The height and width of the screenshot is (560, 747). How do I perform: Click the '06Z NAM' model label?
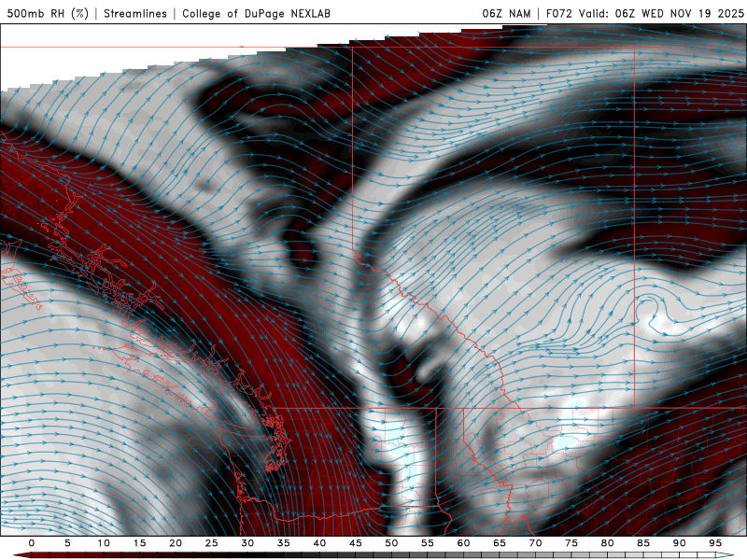(506, 13)
